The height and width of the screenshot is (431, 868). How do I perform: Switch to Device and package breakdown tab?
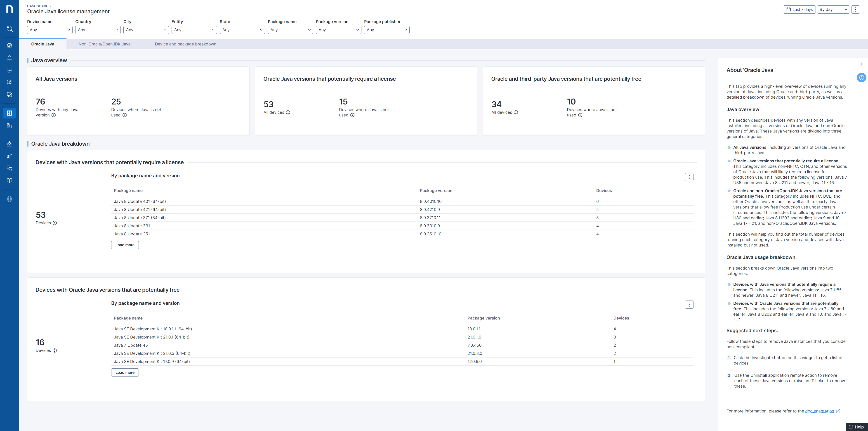[x=185, y=44]
